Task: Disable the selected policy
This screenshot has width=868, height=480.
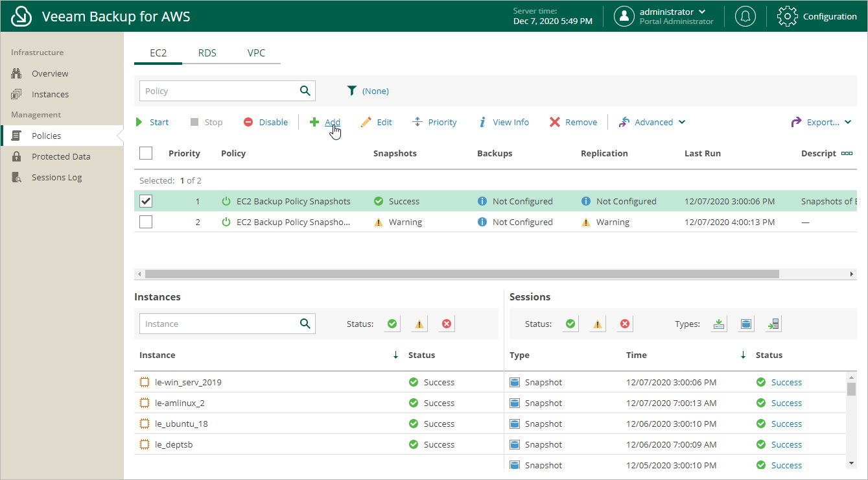Action: [266, 122]
